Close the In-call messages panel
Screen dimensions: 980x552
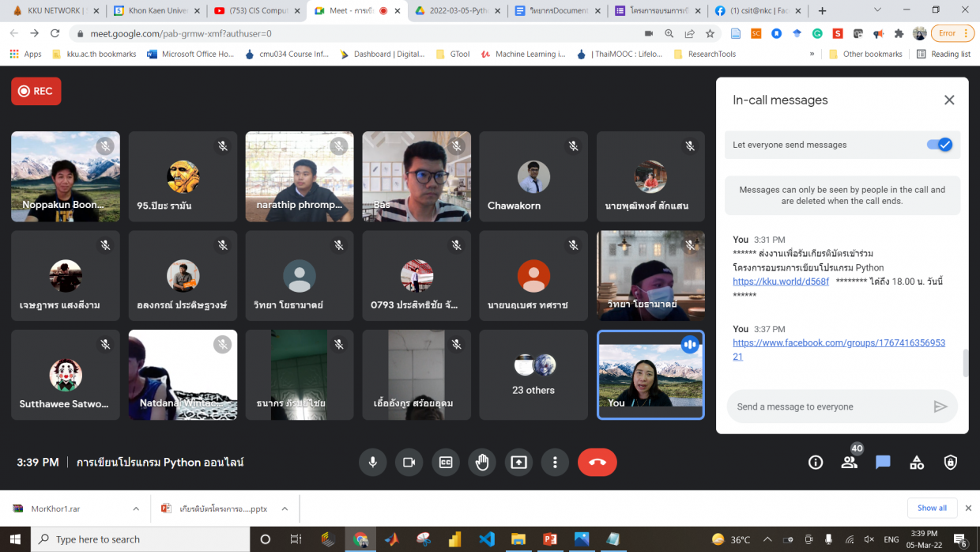click(x=949, y=100)
